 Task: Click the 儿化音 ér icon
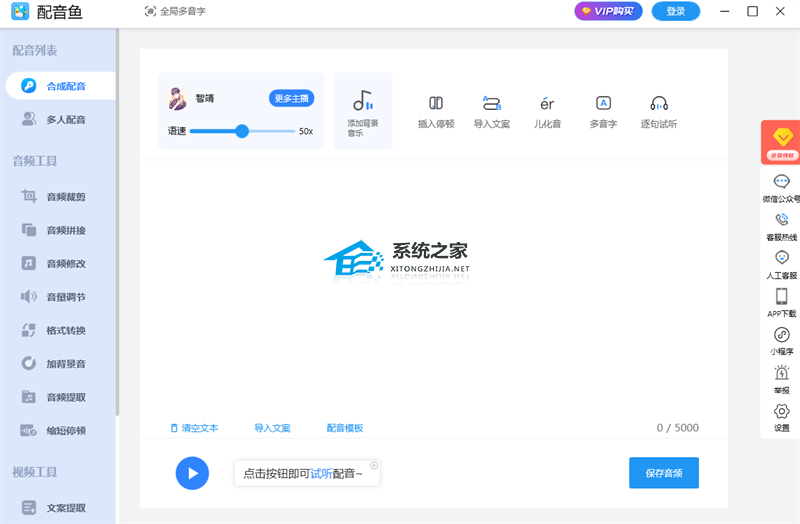[x=547, y=104]
